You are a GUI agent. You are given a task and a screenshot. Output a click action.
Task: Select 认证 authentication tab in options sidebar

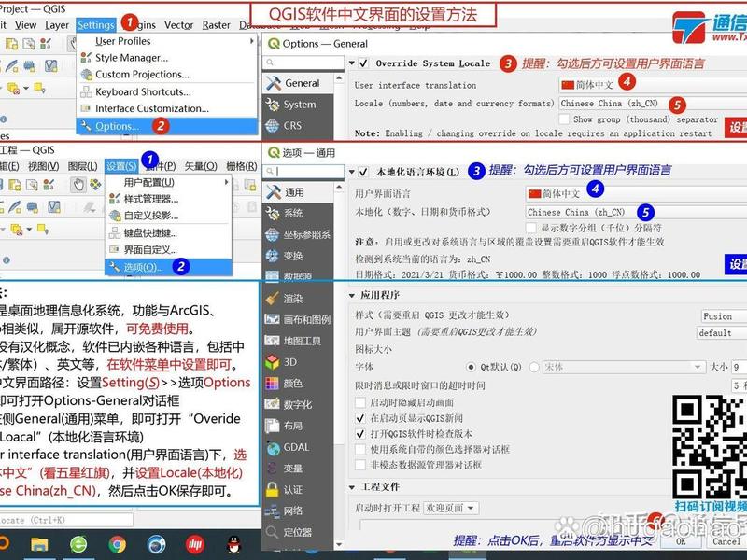point(298,489)
